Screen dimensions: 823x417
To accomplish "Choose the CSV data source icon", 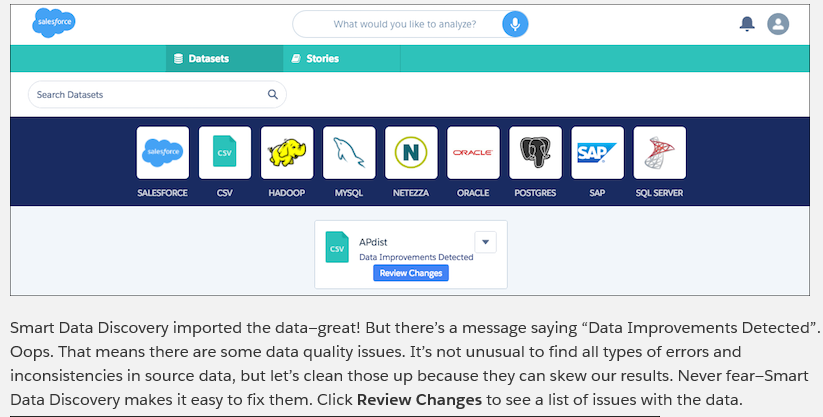I will (224, 153).
